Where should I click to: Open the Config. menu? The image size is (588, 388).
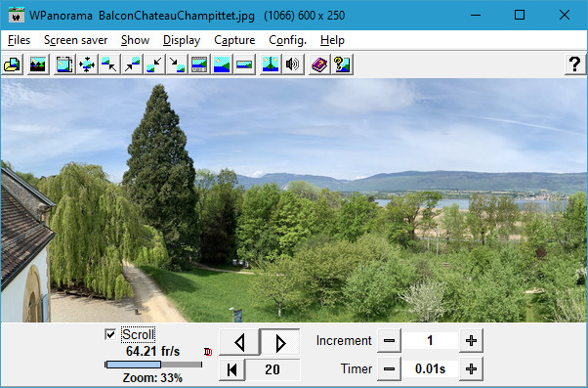point(287,40)
